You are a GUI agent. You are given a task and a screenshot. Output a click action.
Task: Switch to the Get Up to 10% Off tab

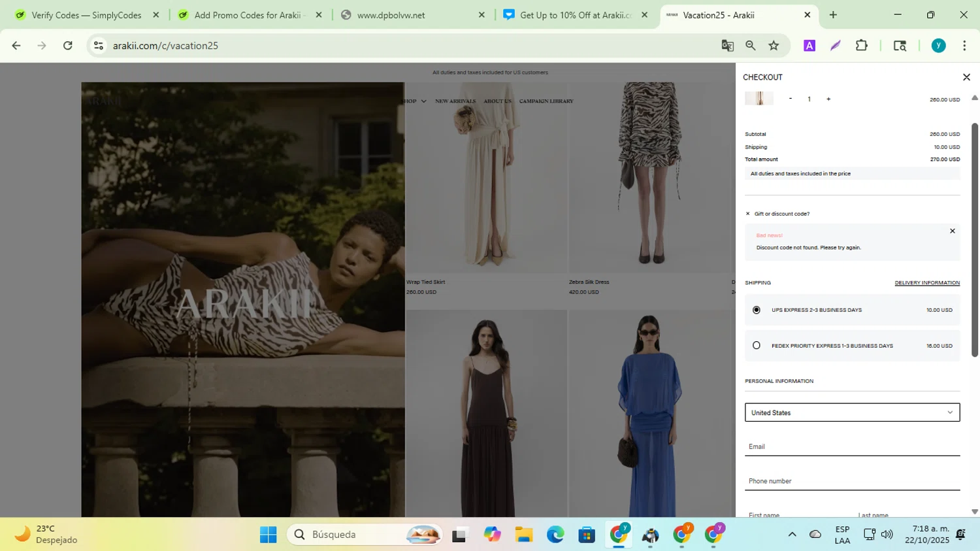tap(575, 15)
